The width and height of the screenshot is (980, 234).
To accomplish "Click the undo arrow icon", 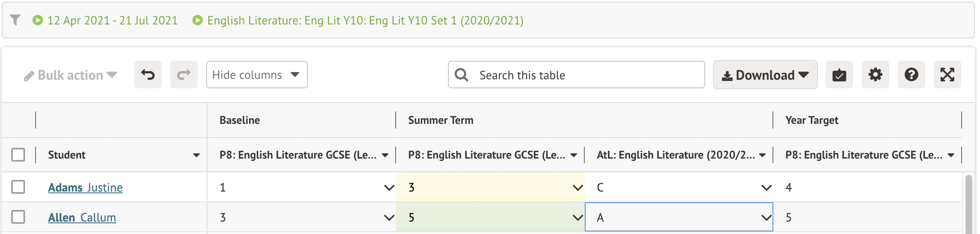I will click(x=148, y=75).
